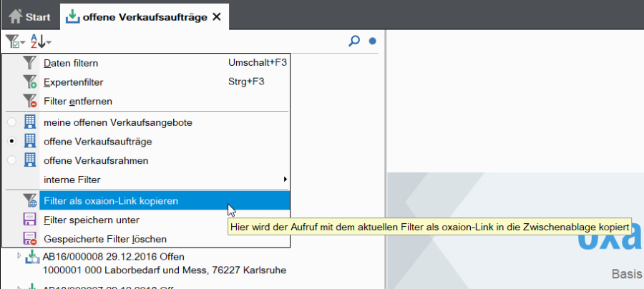
Task: Select radio for offene Verkaufsaufträge
Action: point(12,141)
